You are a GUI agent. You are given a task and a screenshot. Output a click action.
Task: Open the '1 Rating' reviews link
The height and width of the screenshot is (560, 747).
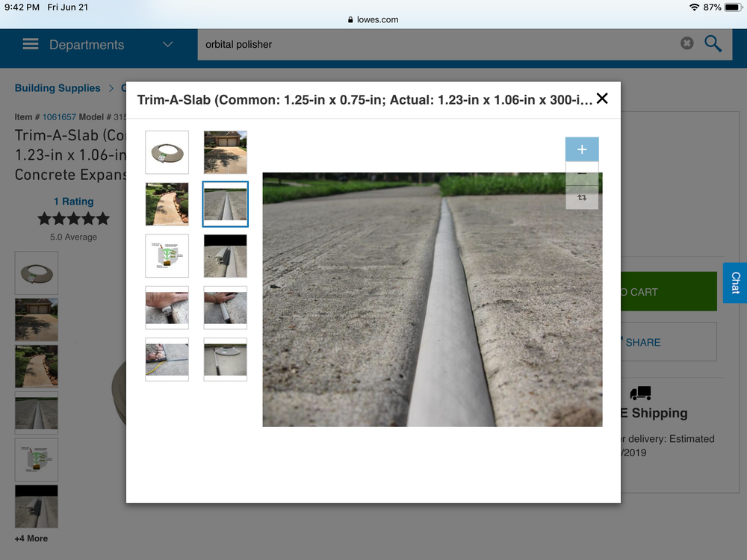[73, 202]
